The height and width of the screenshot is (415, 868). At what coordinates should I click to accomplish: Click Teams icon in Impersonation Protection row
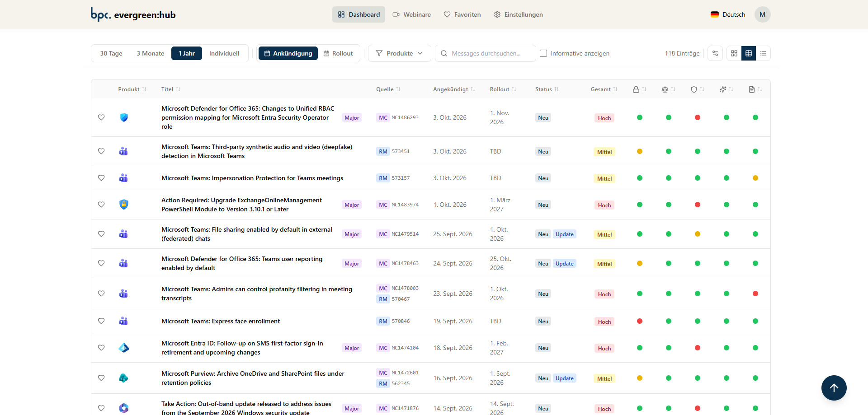point(123,178)
